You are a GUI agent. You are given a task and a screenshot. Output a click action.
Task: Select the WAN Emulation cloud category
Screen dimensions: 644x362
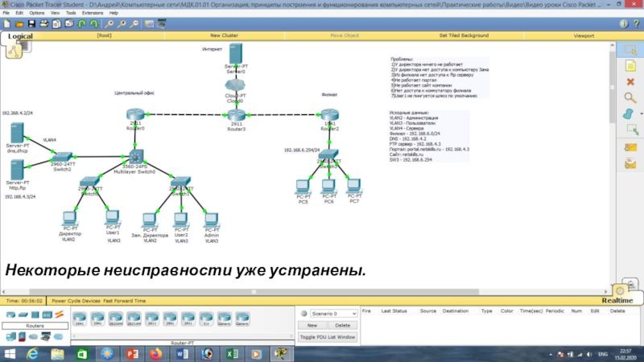click(x=34, y=337)
